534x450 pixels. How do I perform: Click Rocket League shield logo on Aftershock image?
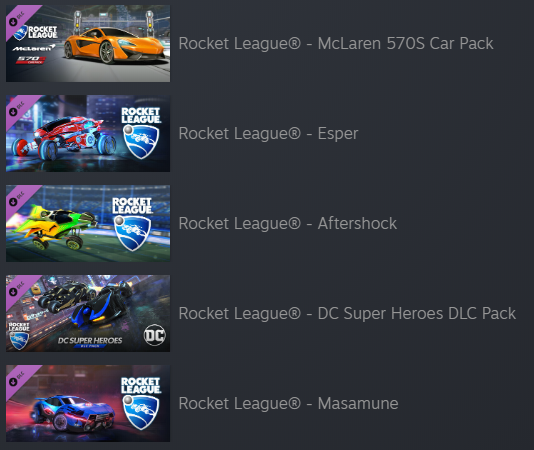tap(132, 233)
